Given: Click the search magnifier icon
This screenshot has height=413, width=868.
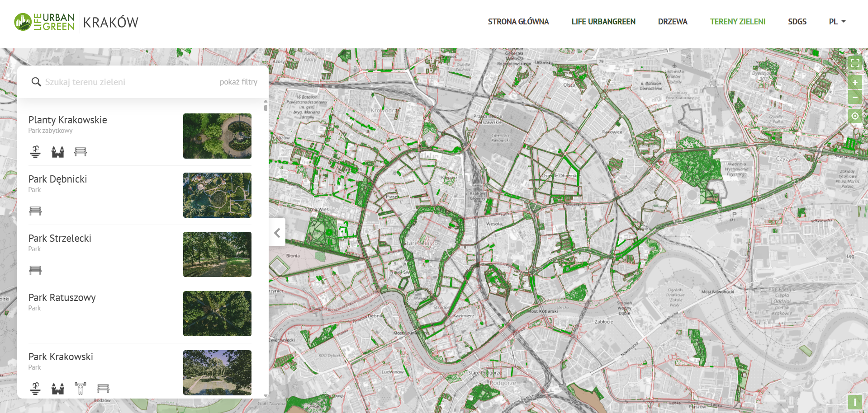Looking at the screenshot, I should coord(36,82).
